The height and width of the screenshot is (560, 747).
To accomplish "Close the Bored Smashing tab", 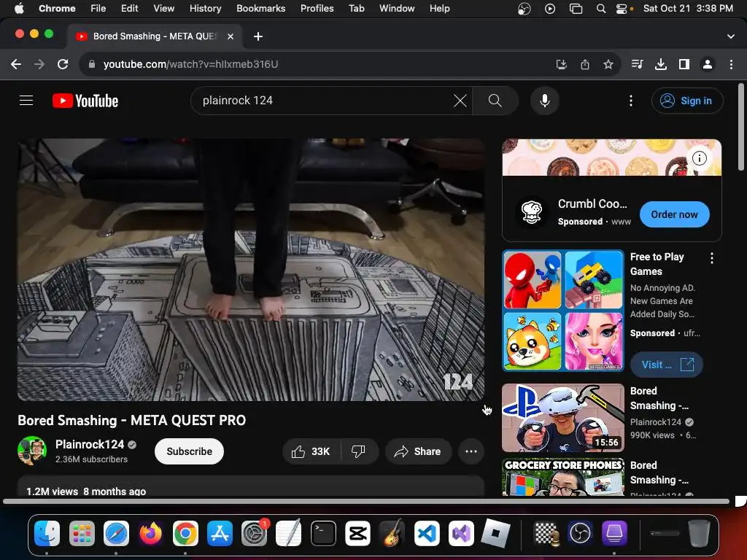I will [230, 36].
